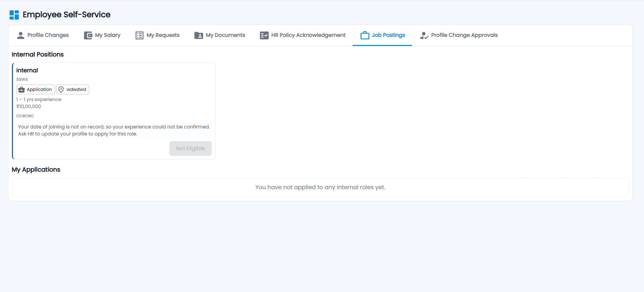
Task: Select the Job Postings tab label
Action: pos(388,35)
